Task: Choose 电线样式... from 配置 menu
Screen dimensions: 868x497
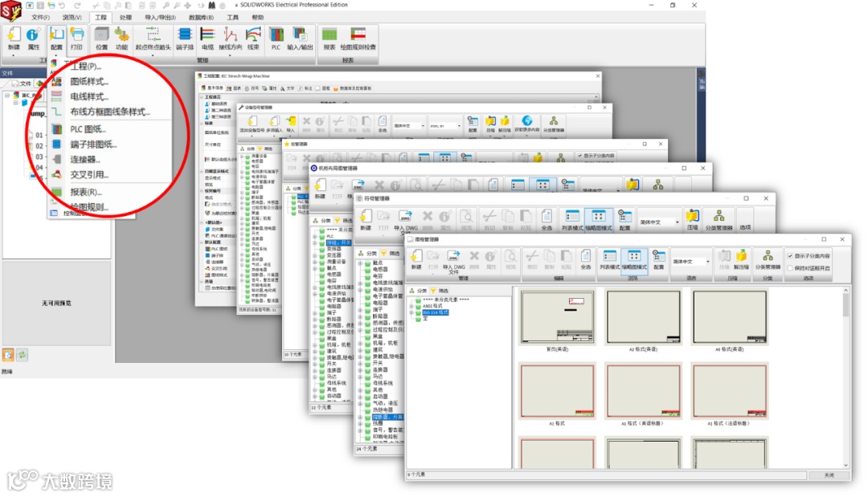Action: 89,96
